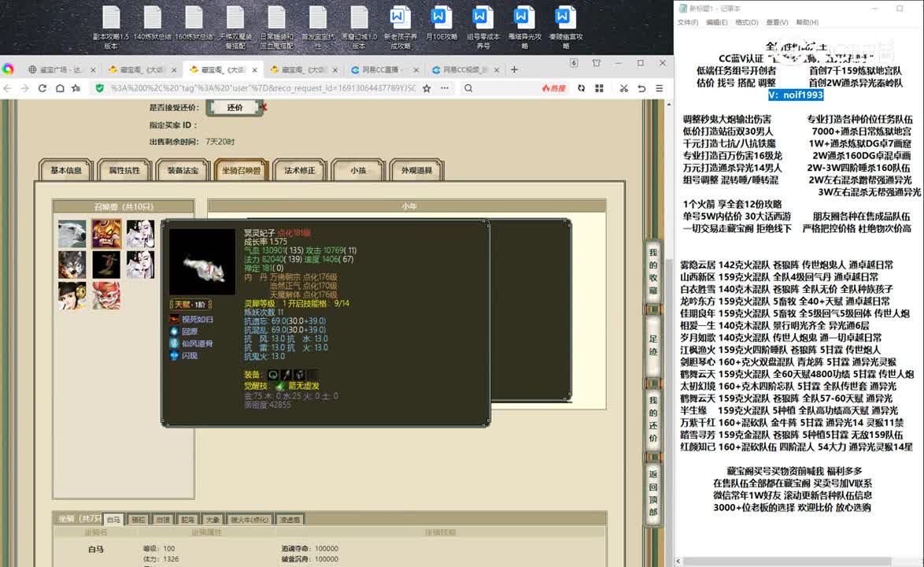Click the highlighted 'V: noif1993' text in Notepad
Viewport: 924px width, 567px height.
coord(796,94)
